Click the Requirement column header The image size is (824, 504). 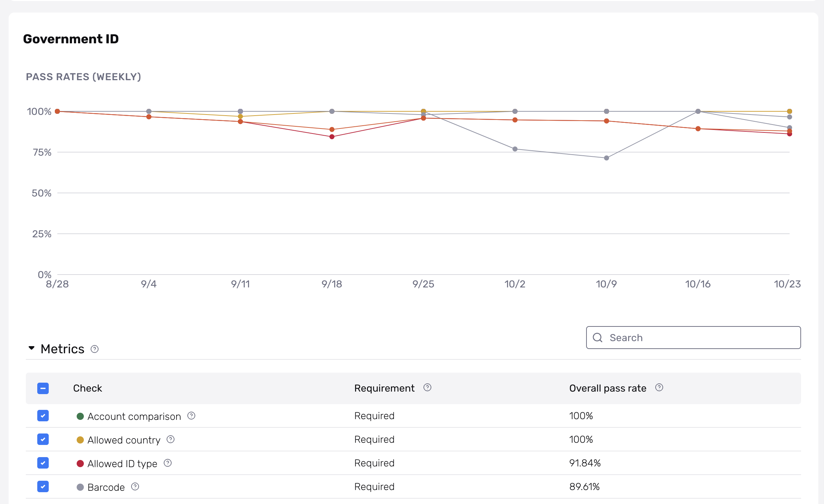(x=384, y=388)
